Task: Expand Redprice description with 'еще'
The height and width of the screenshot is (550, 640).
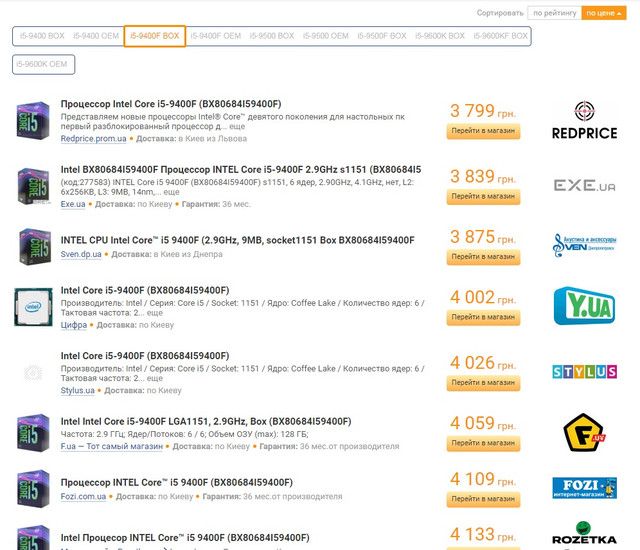Action: [237, 126]
